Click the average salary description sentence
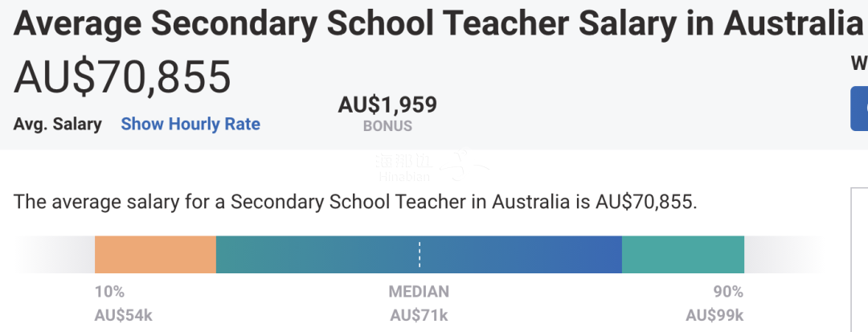The image size is (868, 332). [355, 202]
